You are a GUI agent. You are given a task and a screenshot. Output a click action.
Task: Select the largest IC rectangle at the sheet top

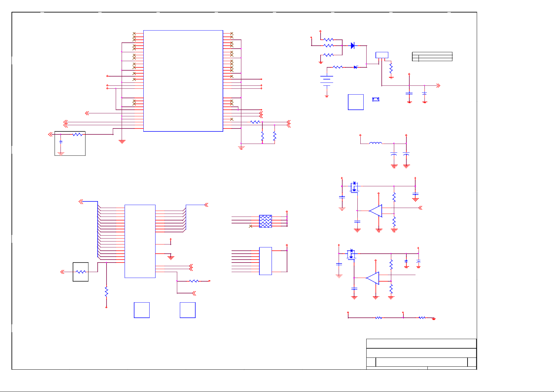tap(183, 81)
